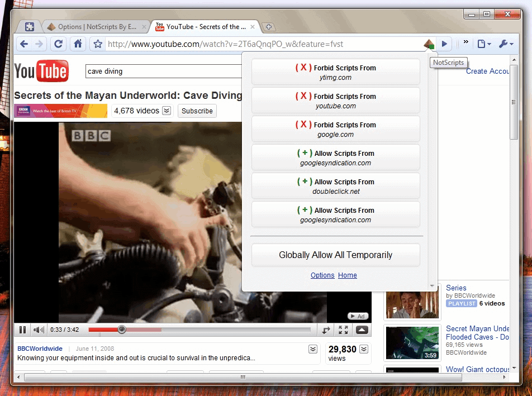The height and width of the screenshot is (396, 532).
Task: Bookmark this page with the star
Action: (98, 44)
